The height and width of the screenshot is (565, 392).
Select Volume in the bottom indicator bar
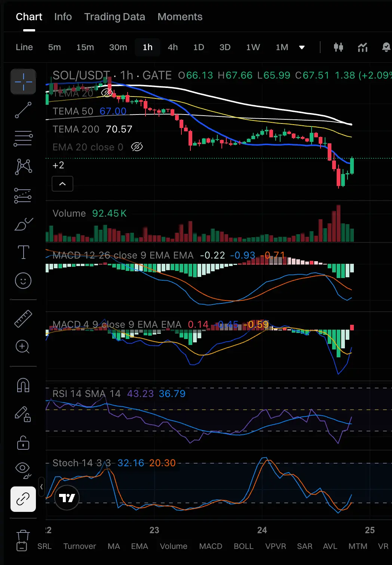click(x=174, y=546)
